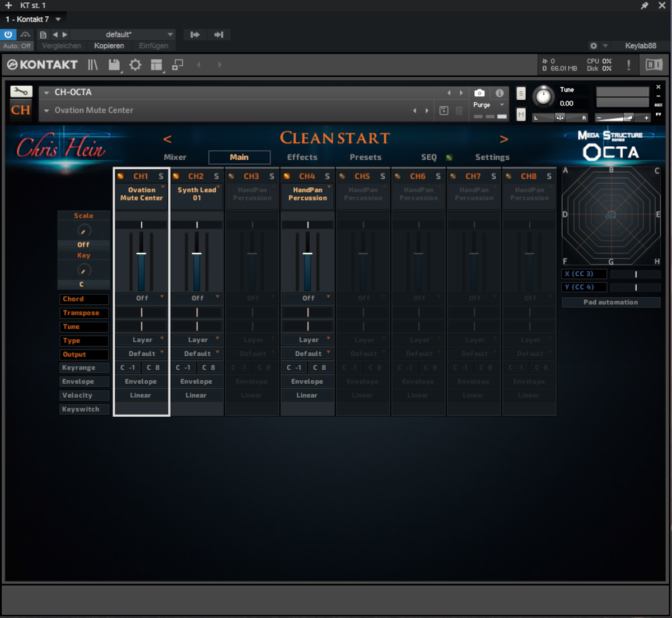
Task: Open CH4 Output Default dropdown
Action: [x=307, y=354]
